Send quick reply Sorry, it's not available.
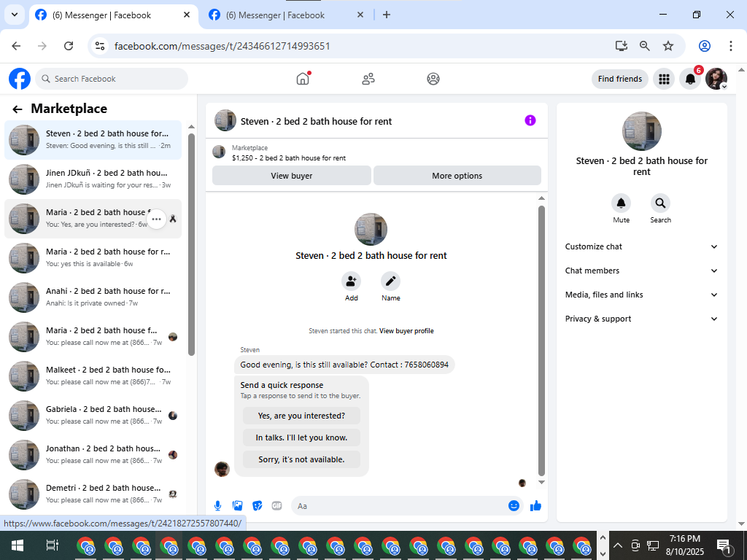 301,459
